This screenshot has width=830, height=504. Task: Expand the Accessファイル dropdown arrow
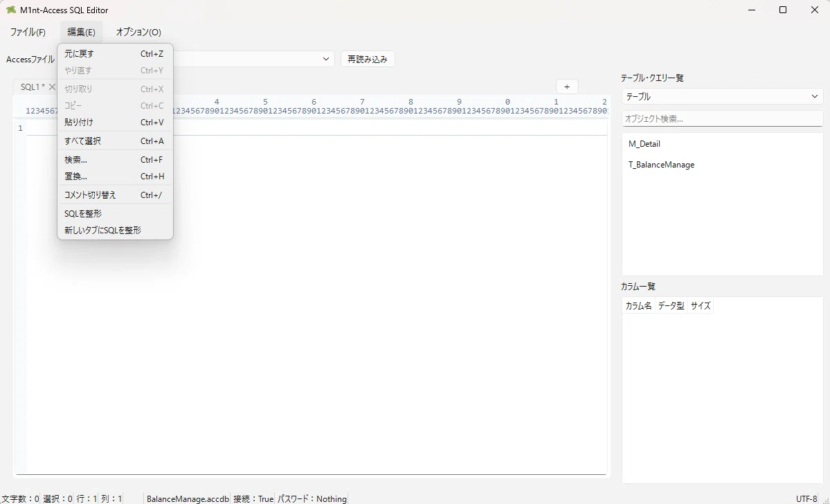click(x=326, y=60)
